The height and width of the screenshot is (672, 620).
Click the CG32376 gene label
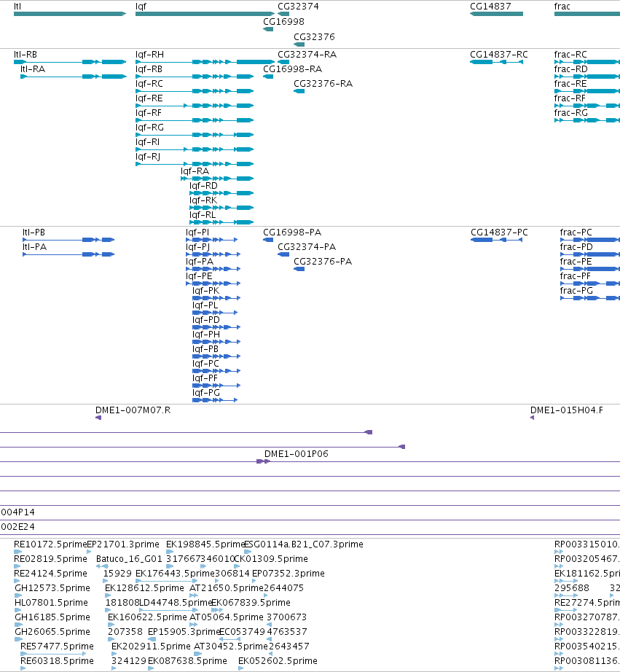314,37
